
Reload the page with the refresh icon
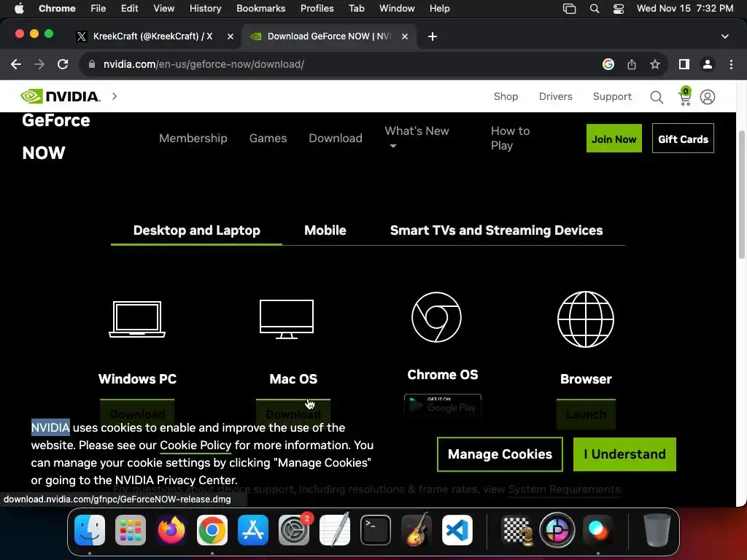click(x=63, y=64)
